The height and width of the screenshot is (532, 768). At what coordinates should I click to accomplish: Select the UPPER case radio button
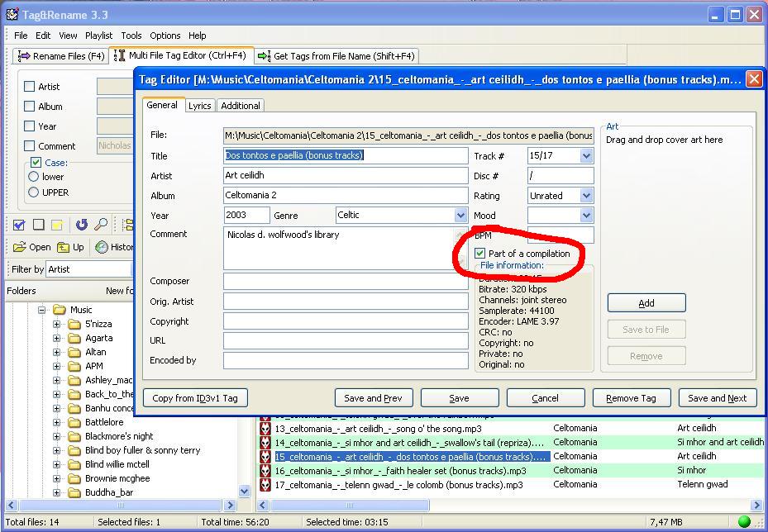point(34,192)
